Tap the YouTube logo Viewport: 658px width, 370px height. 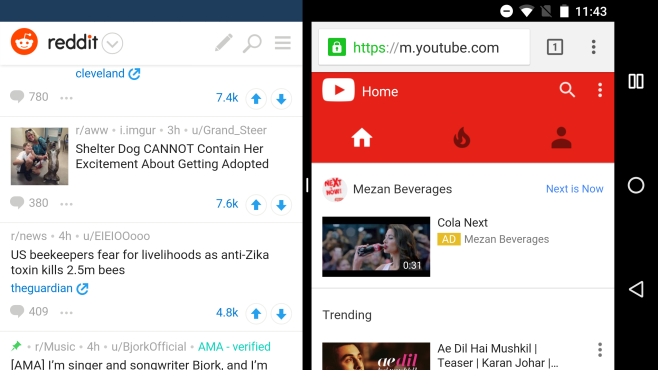coord(338,90)
